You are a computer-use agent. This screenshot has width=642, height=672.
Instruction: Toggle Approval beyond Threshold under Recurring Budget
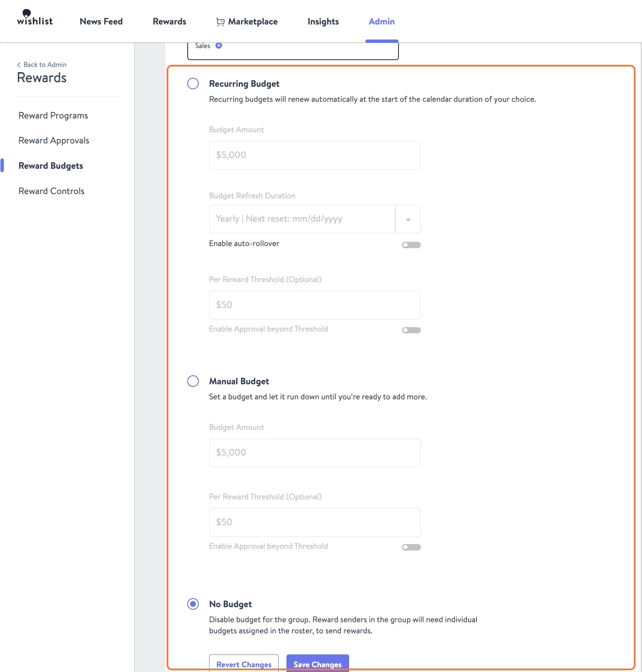click(411, 330)
